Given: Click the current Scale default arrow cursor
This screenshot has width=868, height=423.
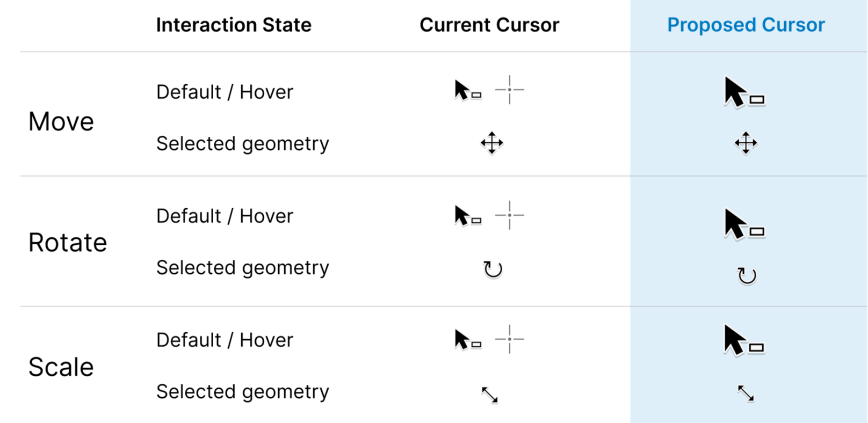Looking at the screenshot, I should pyautogui.click(x=468, y=339).
